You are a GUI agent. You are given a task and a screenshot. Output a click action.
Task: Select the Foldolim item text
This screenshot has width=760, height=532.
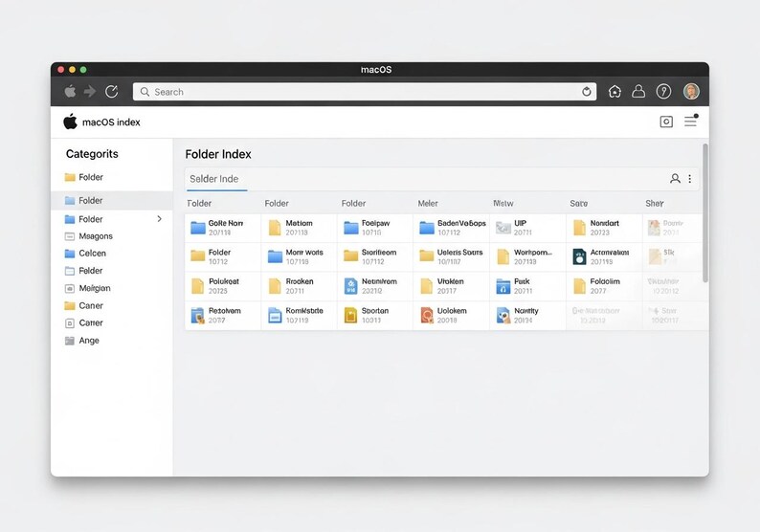tap(604, 281)
